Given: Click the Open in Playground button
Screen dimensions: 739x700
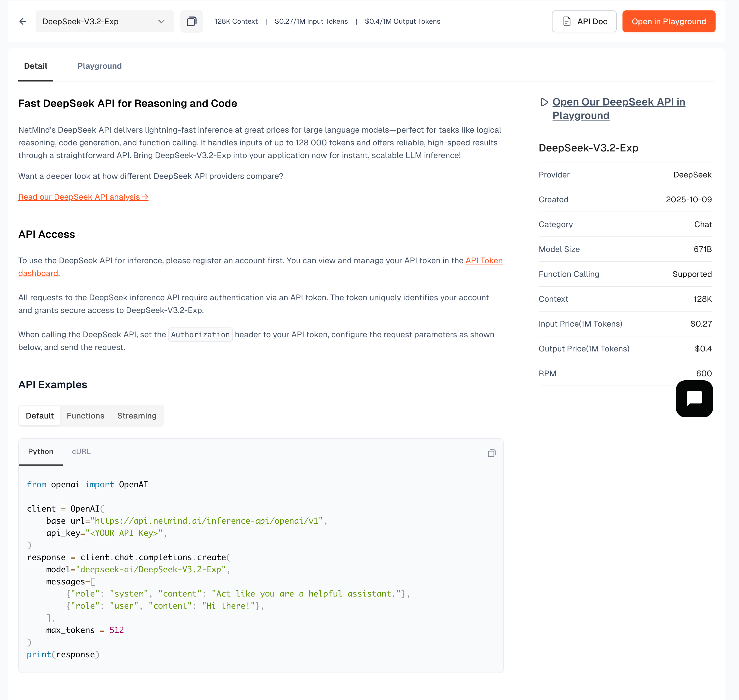Looking at the screenshot, I should 668,21.
